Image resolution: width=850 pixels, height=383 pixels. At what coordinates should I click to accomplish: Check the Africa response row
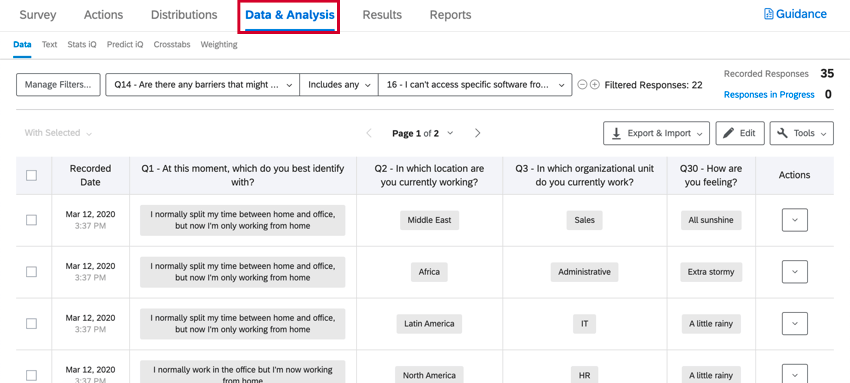tap(31, 272)
